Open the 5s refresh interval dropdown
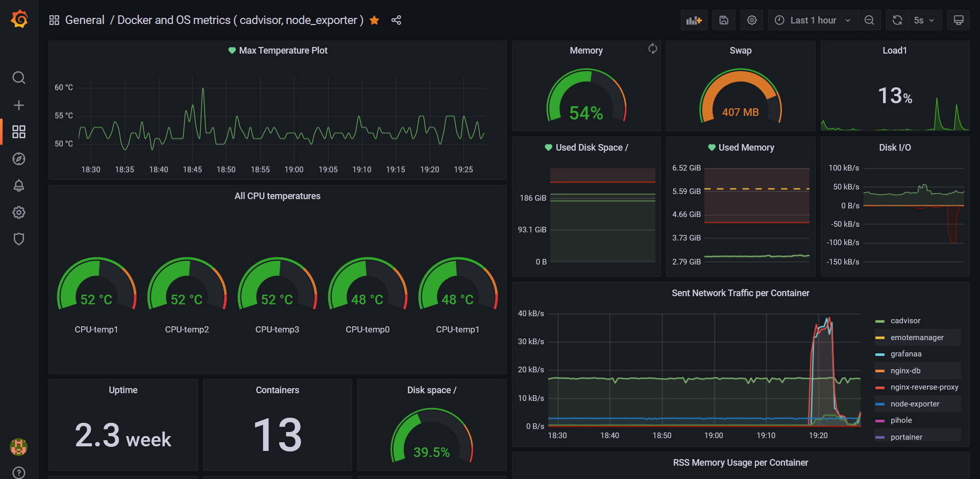The image size is (980, 479). pyautogui.click(x=925, y=20)
